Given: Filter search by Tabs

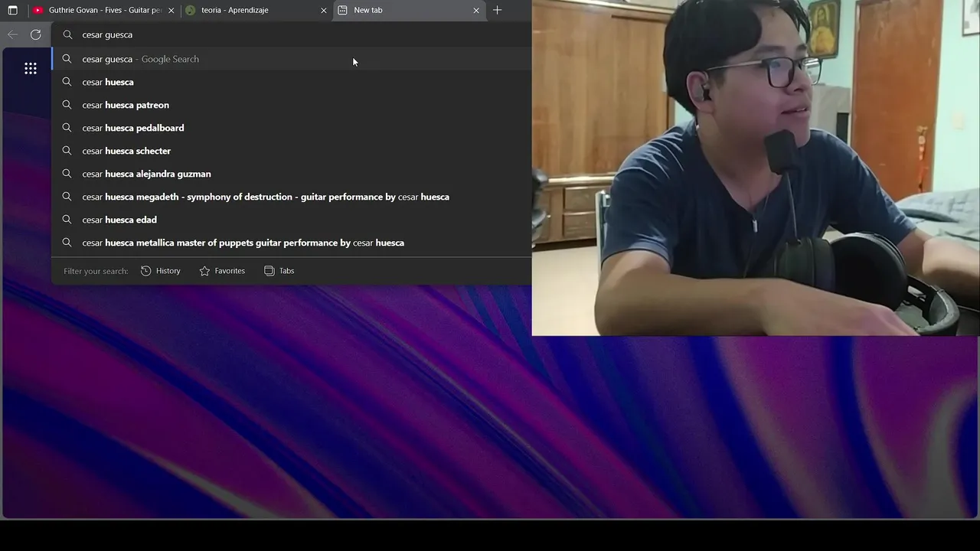Looking at the screenshot, I should point(279,271).
